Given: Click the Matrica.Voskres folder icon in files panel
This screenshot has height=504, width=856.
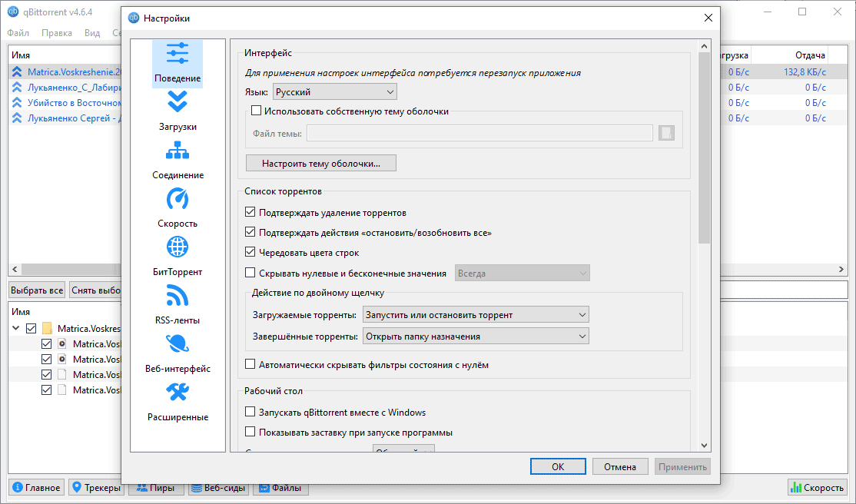Looking at the screenshot, I should point(47,329).
